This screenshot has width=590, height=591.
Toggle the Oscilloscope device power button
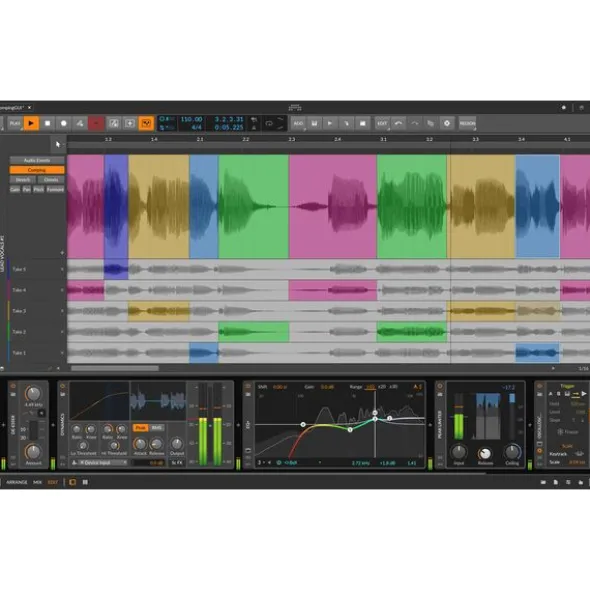coord(539,386)
